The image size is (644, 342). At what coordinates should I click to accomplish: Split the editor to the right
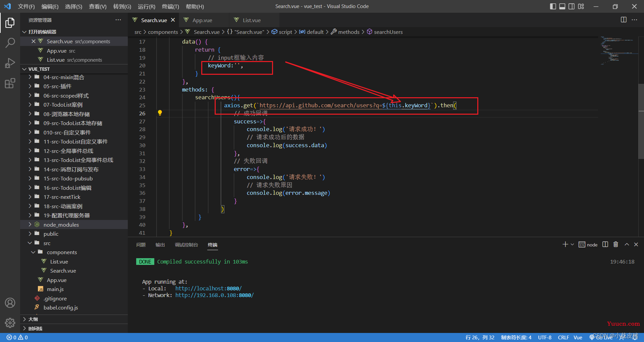tap(624, 20)
